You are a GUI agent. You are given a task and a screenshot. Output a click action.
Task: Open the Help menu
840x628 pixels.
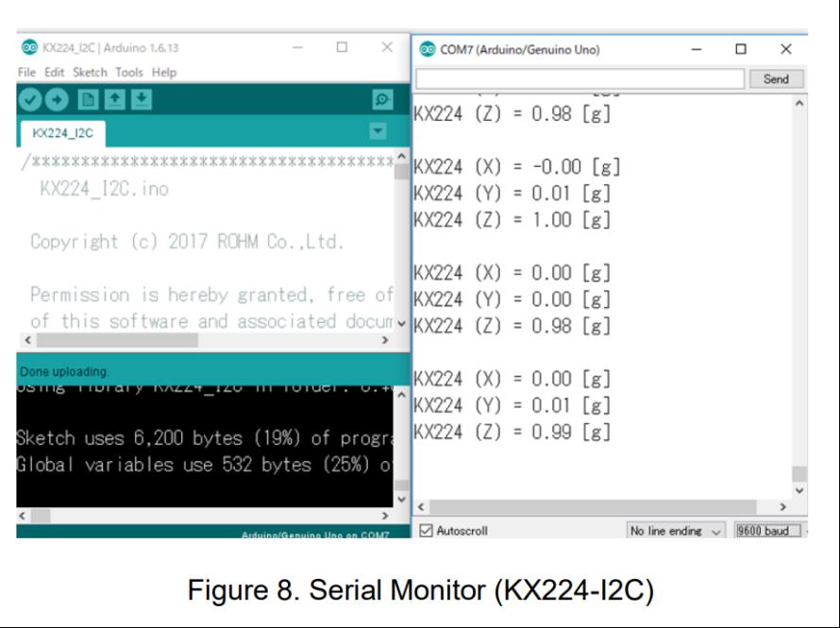tap(164, 73)
